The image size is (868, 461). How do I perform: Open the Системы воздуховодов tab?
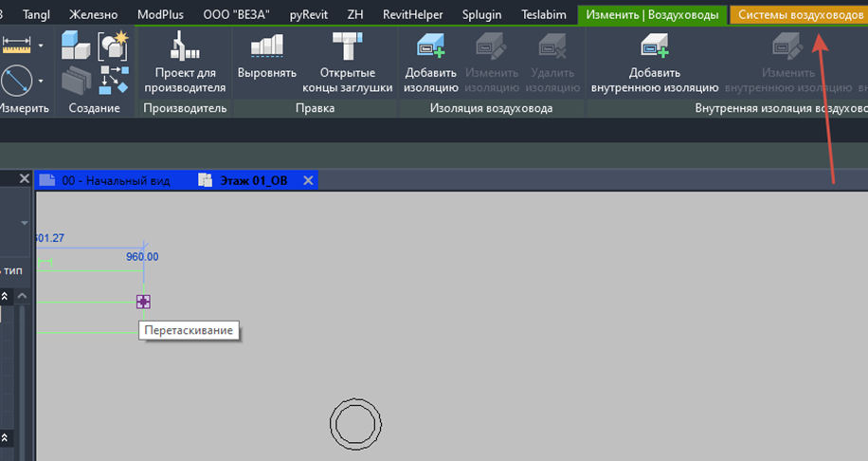(x=800, y=15)
